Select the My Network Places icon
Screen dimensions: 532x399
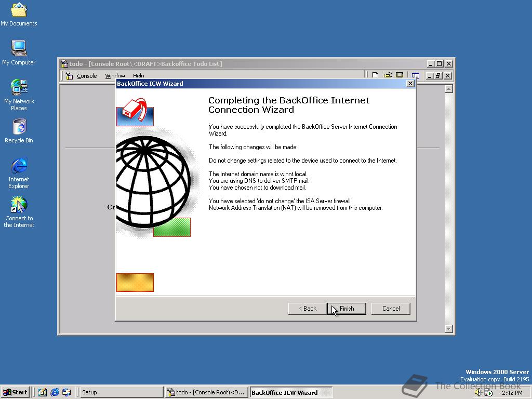(x=19, y=95)
